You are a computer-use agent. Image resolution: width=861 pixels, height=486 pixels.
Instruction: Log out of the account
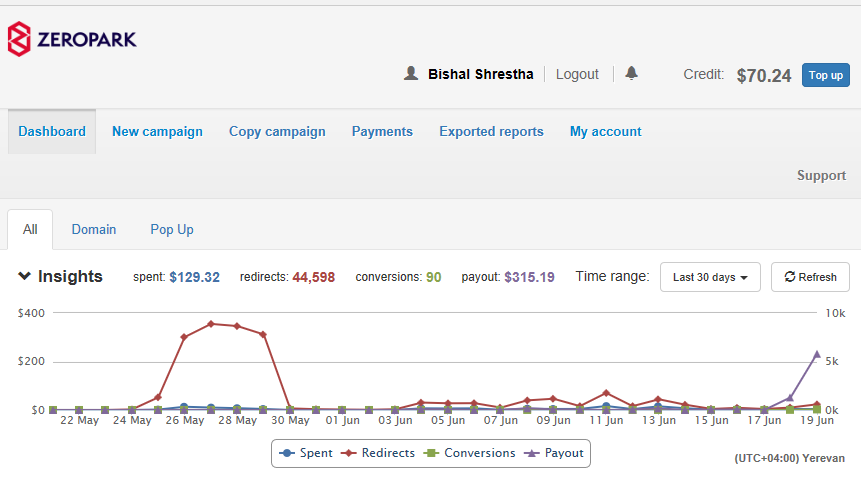point(577,74)
